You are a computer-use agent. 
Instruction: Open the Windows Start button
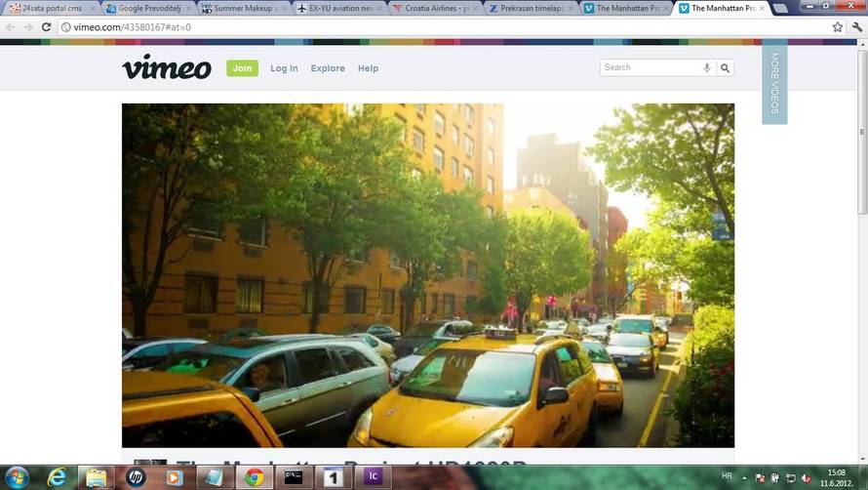coord(16,476)
